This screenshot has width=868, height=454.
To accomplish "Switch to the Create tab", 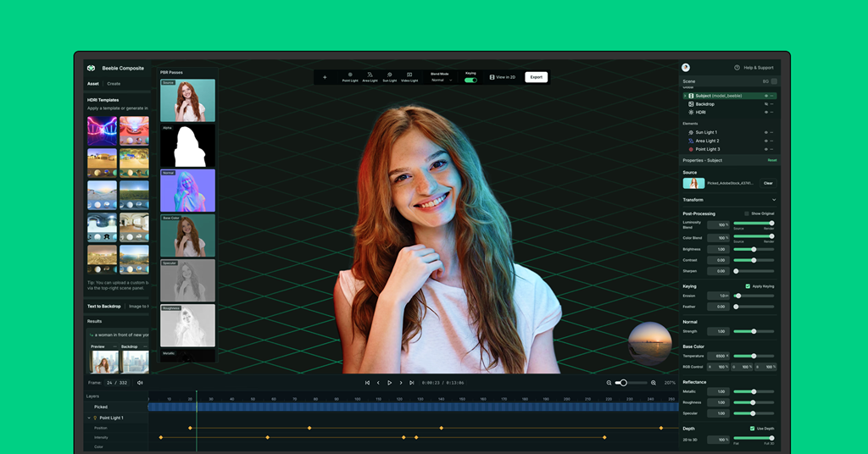I will (114, 84).
